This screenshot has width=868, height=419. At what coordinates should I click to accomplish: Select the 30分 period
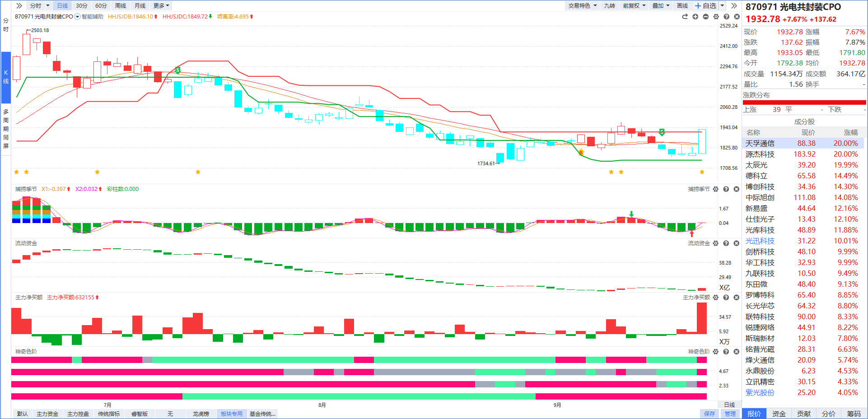[82, 5]
